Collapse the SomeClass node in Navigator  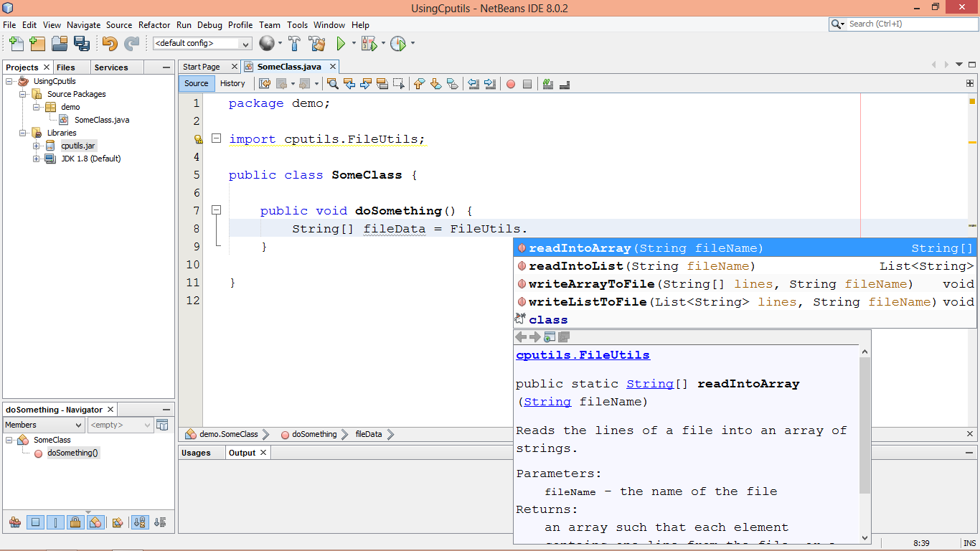pos(9,440)
